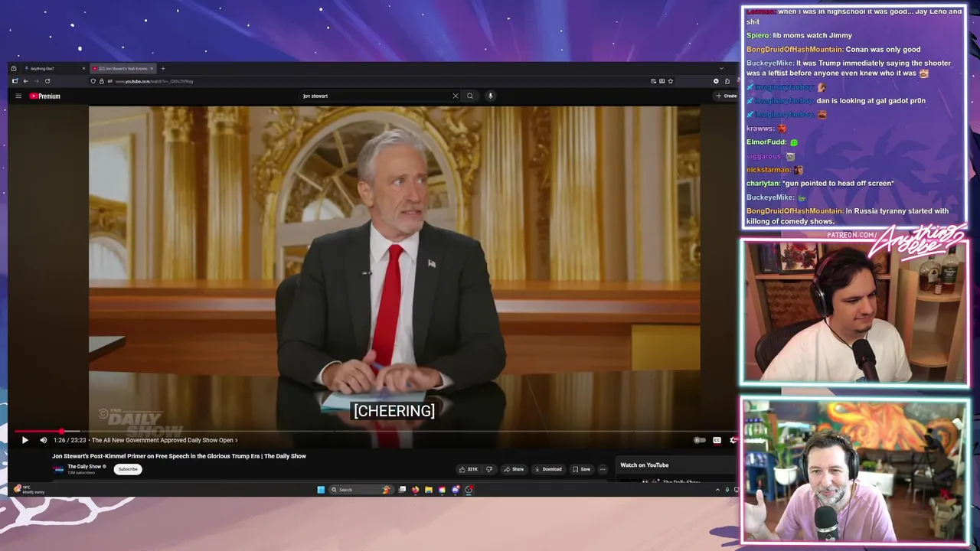Click the site security lock icon
Screen dimensions: 980x551
(101, 81)
